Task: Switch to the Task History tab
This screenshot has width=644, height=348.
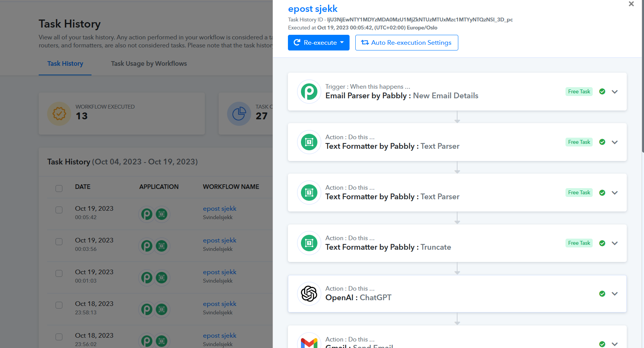Action: pos(65,63)
